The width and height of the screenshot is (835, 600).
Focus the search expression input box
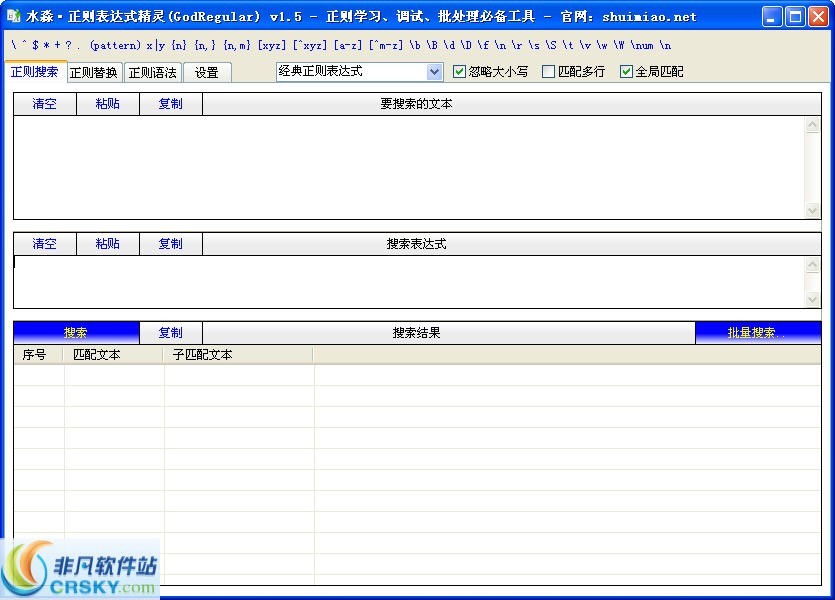[x=409, y=282]
